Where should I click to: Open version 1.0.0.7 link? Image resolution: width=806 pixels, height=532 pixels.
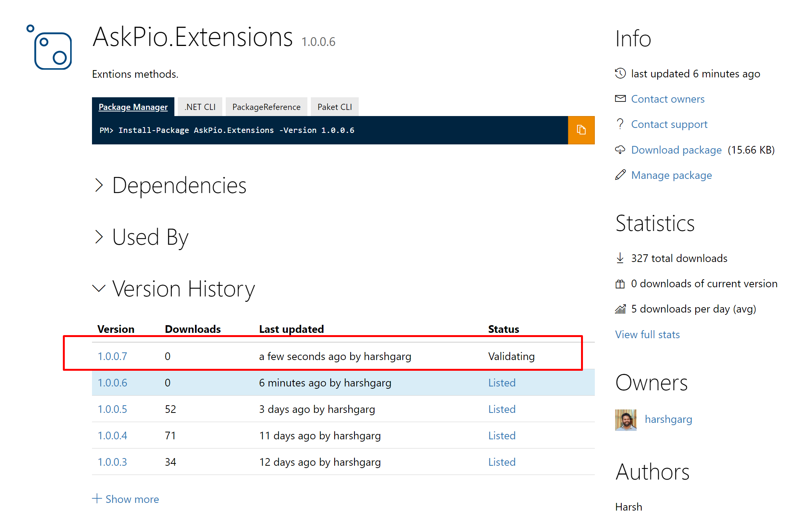point(112,356)
